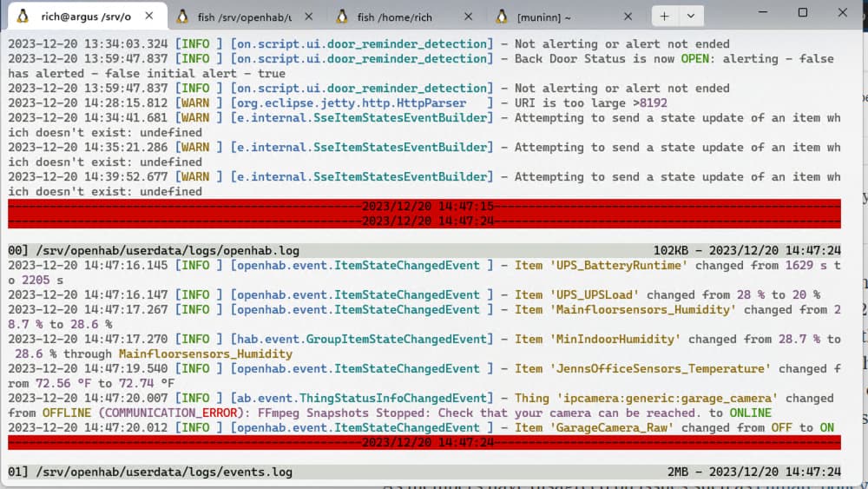Screen dimensions: 868x489
Task: Click the penguin icon on [muninn] tab
Action: (x=502, y=17)
